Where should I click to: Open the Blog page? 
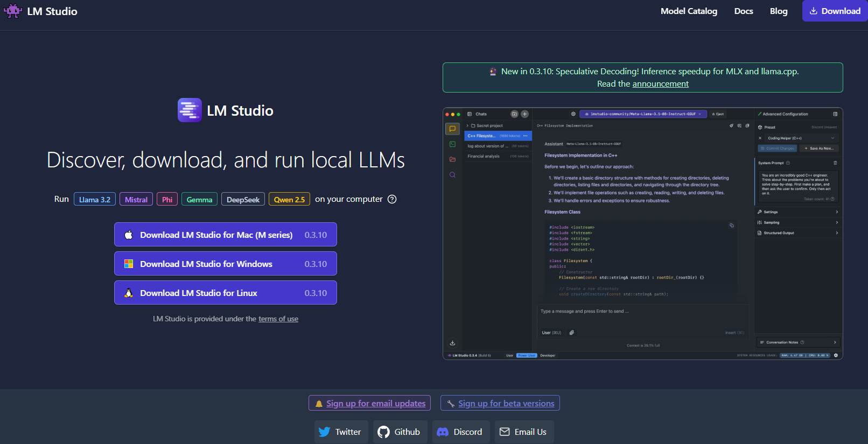779,11
